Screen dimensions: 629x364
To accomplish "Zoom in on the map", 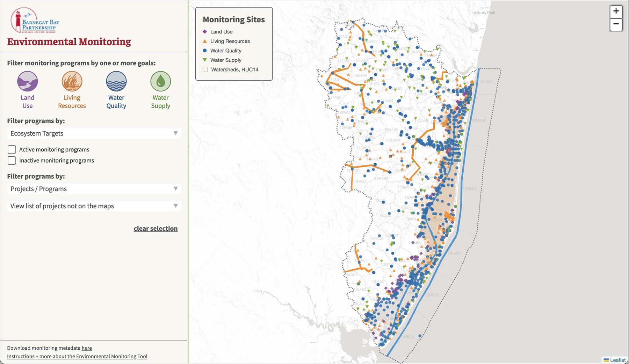I will pyautogui.click(x=616, y=12).
